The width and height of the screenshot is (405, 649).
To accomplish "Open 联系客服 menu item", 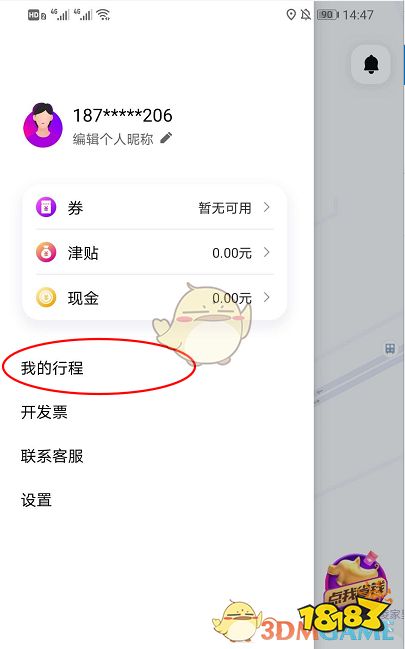I will click(52, 456).
